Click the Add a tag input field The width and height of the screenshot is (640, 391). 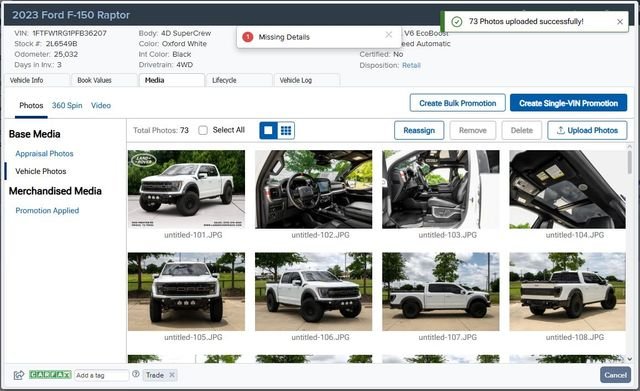101,375
